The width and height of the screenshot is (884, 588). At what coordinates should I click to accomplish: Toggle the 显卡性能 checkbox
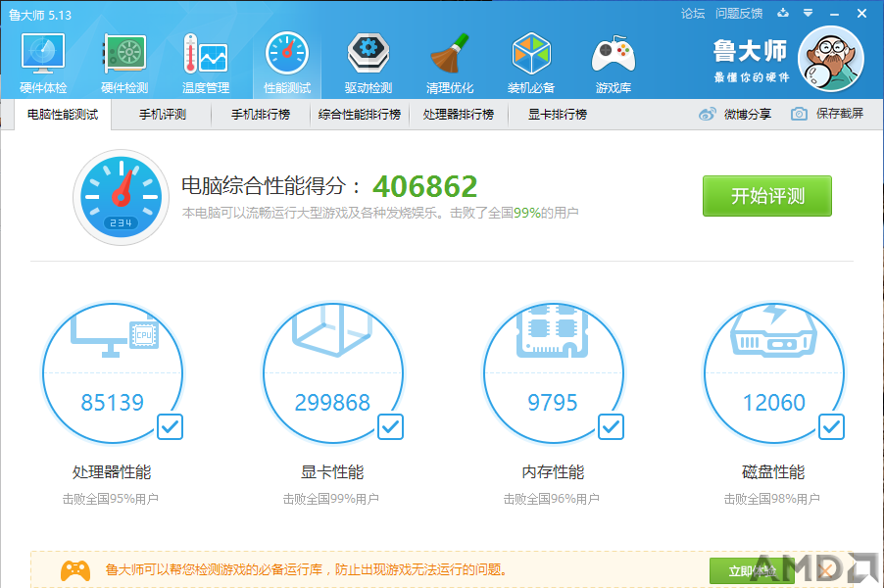(390, 426)
